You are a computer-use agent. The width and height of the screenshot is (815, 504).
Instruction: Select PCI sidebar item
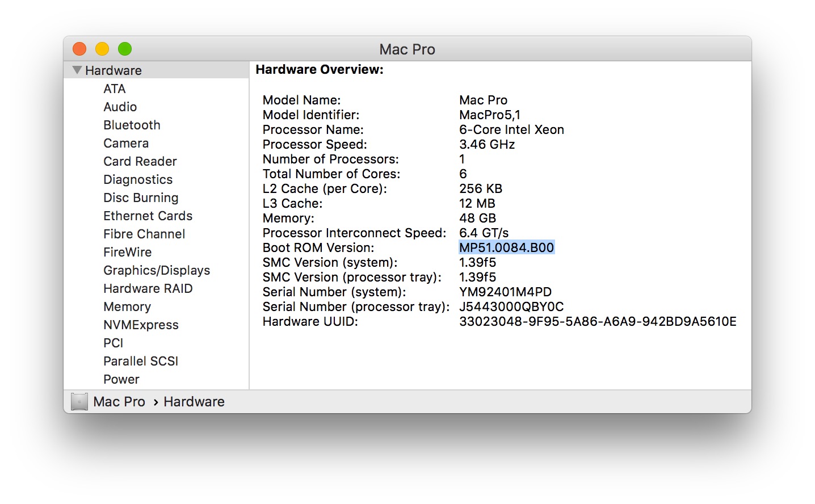[x=113, y=343]
